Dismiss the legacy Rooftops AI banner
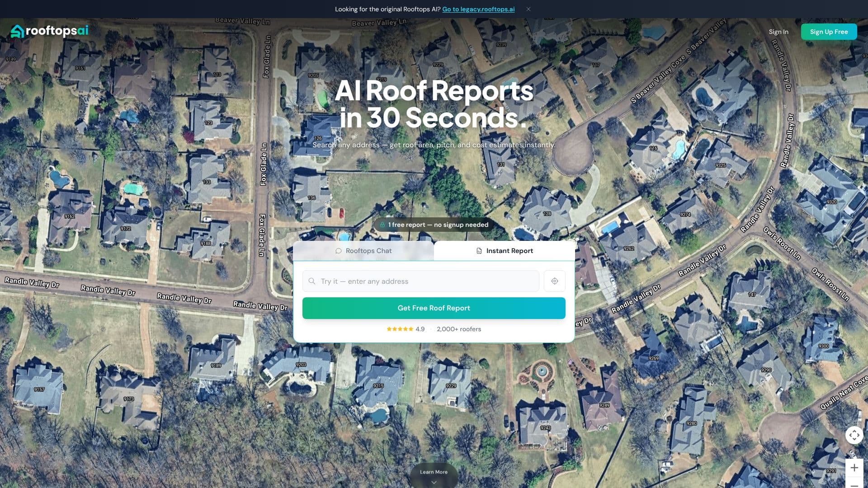The width and height of the screenshot is (868, 488). click(528, 9)
